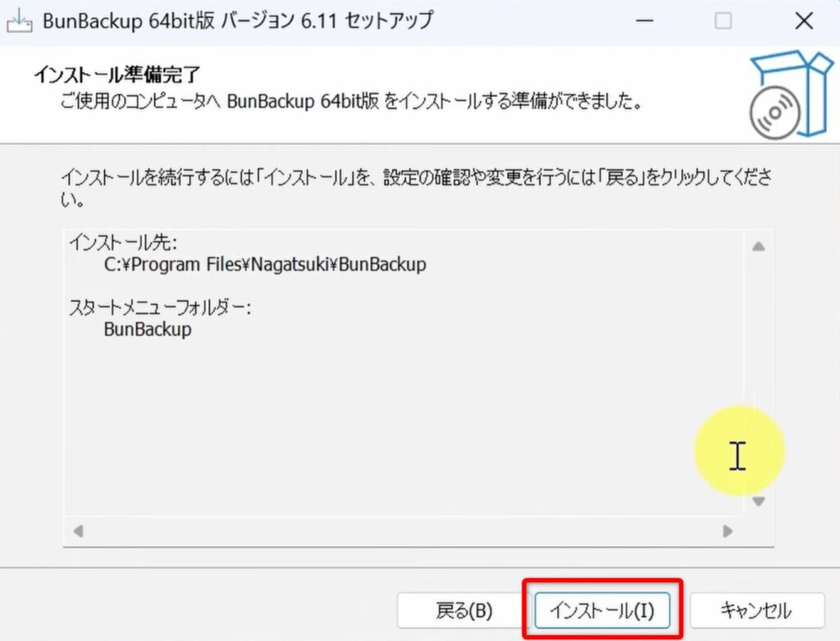The image size is (840, 641).
Task: Click the summary box's vertical scrollbar track
Action: click(758, 369)
